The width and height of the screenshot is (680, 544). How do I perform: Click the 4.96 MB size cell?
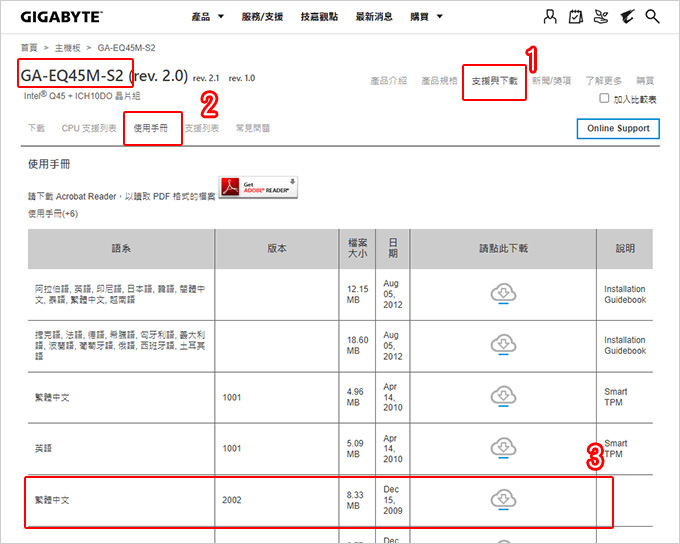pos(355,397)
